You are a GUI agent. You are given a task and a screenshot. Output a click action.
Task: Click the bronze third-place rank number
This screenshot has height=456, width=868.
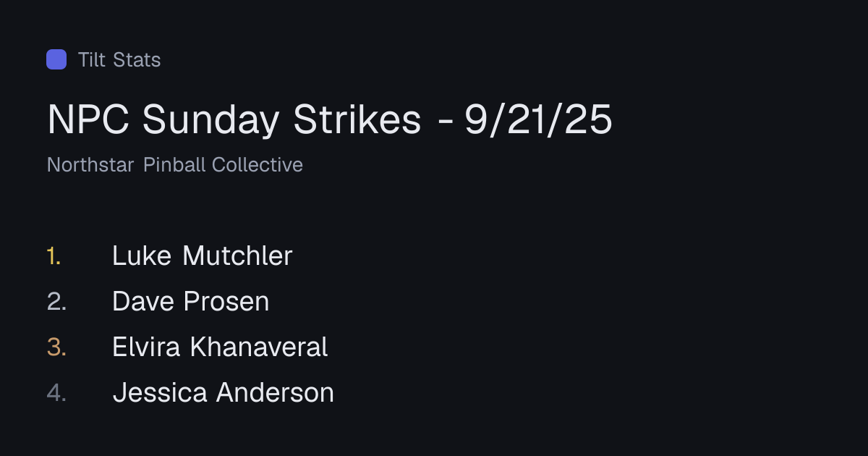point(56,347)
